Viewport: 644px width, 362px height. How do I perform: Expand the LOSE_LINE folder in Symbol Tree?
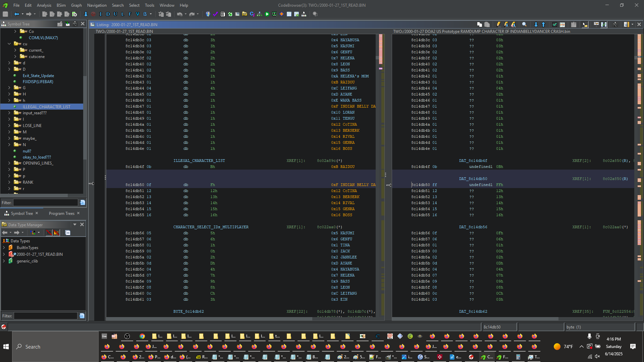tap(9, 126)
